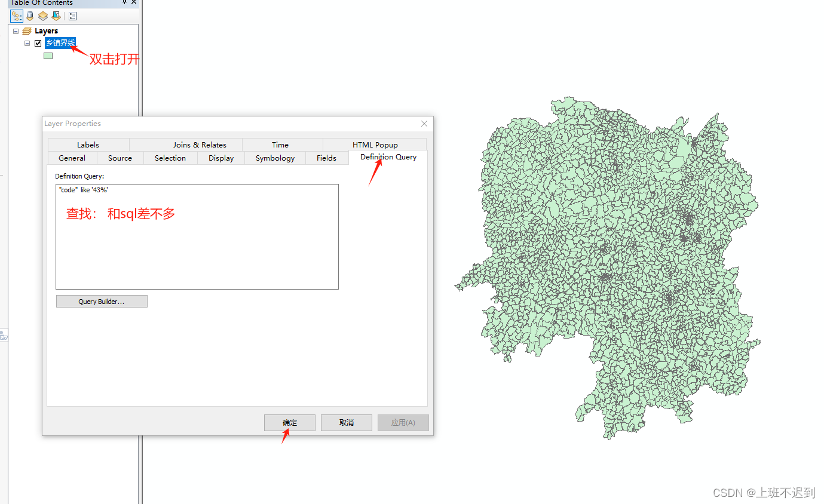
Task: Open the Joins & Relates tab
Action: pyautogui.click(x=199, y=145)
